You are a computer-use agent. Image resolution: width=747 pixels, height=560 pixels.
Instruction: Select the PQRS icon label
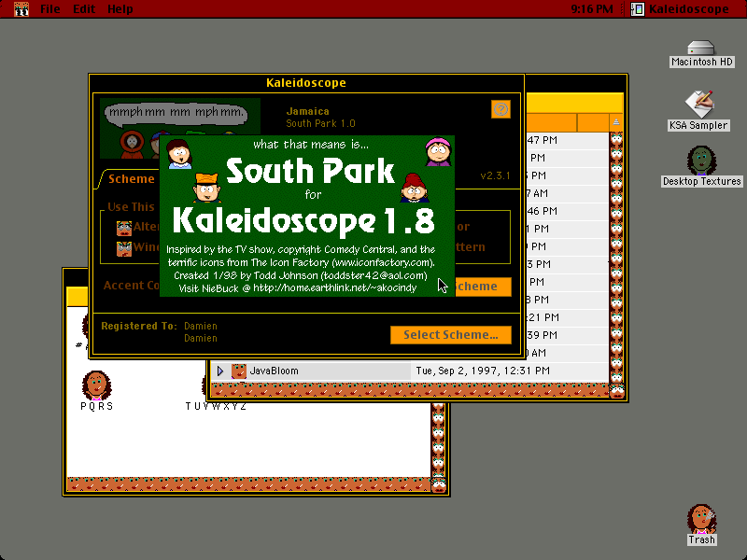(97, 406)
